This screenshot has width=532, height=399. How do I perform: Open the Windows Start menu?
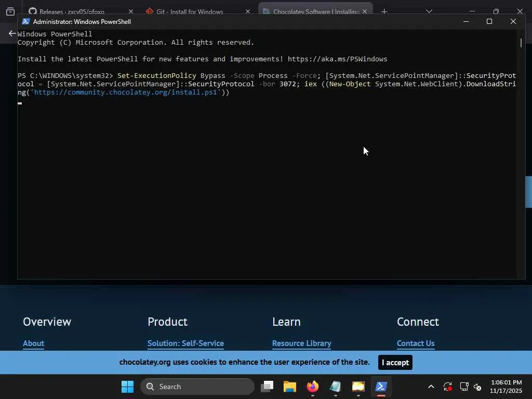(x=128, y=387)
